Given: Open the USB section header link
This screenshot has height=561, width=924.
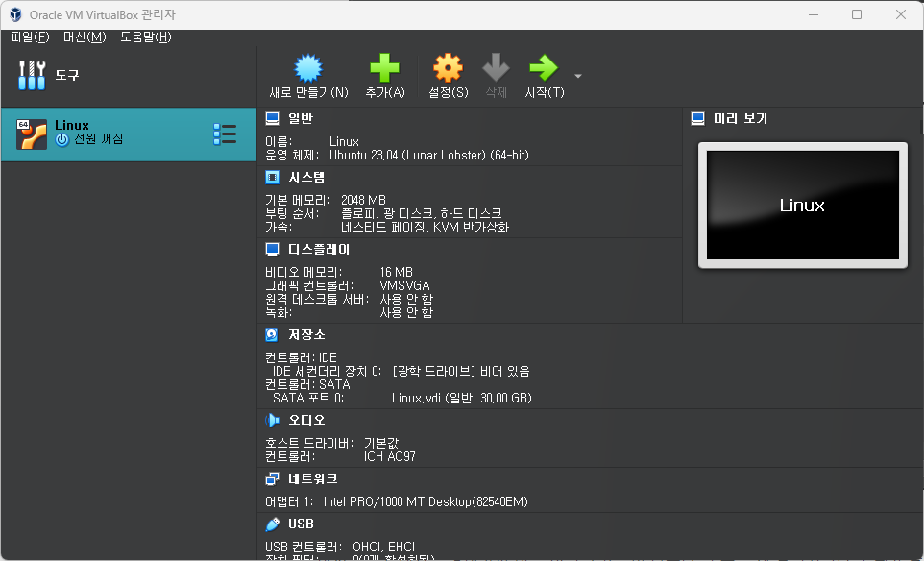Looking at the screenshot, I should pyautogui.click(x=301, y=524).
